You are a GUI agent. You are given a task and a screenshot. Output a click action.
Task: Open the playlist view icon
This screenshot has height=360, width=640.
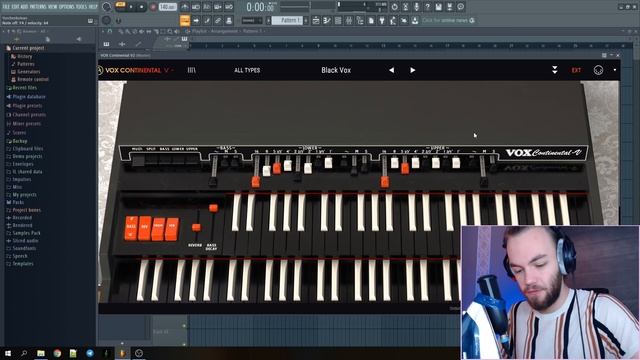pyautogui.click(x=316, y=20)
